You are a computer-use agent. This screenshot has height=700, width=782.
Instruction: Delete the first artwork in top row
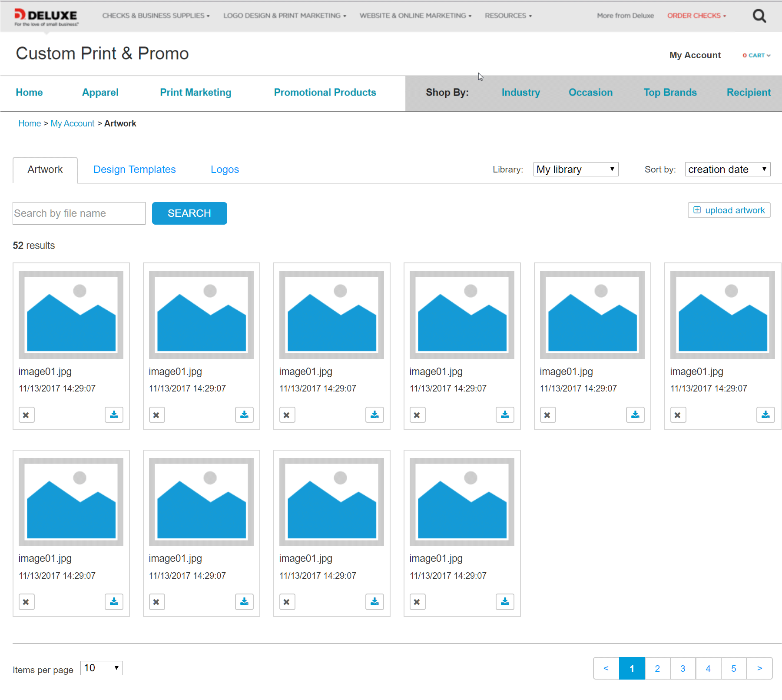click(x=27, y=415)
